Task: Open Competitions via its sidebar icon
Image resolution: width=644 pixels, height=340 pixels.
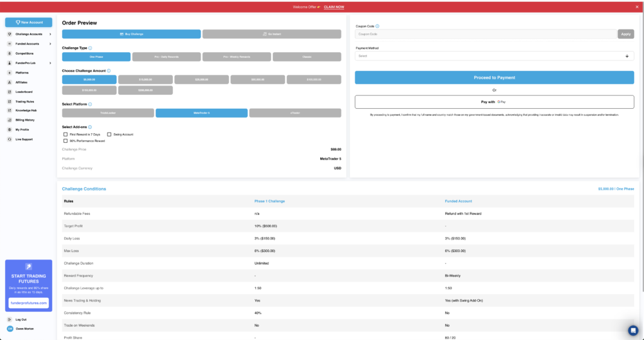Action: click(9, 53)
